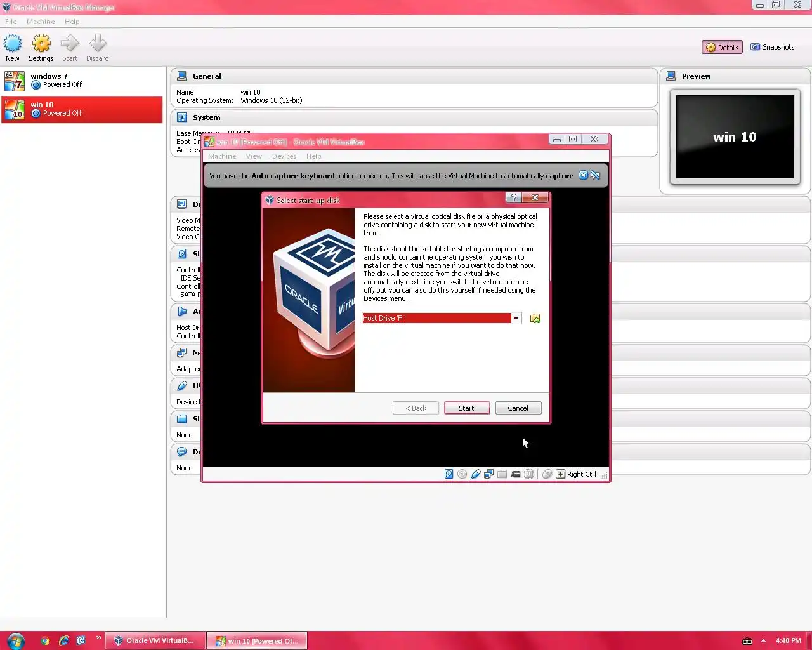Click the Audio section speaker icon
This screenshot has height=650, width=812.
[182, 312]
